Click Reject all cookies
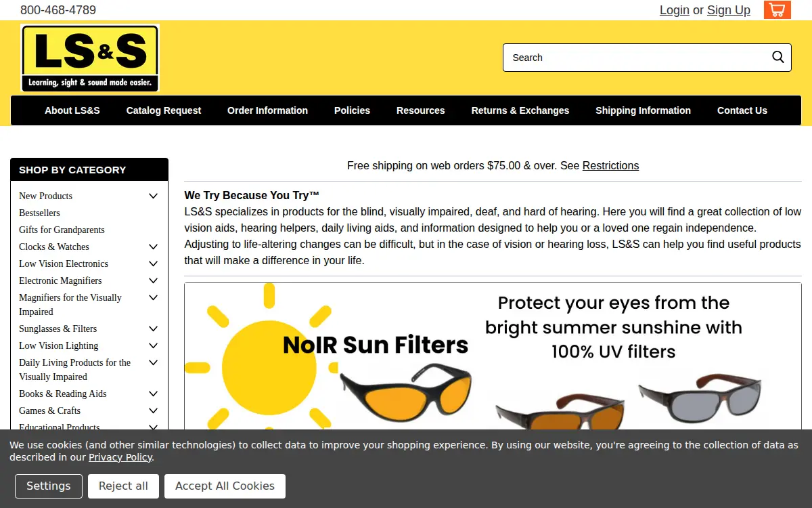 click(123, 486)
